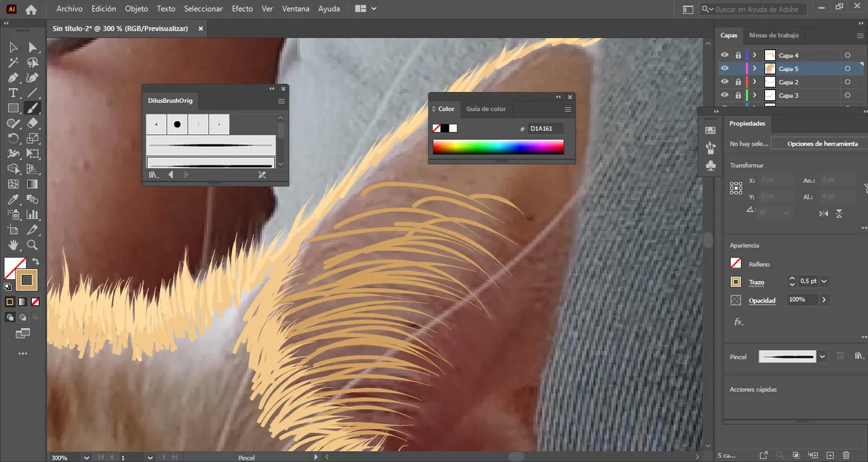The width and height of the screenshot is (868, 462).
Task: Open zoom level dropdown at 300%
Action: click(x=86, y=457)
